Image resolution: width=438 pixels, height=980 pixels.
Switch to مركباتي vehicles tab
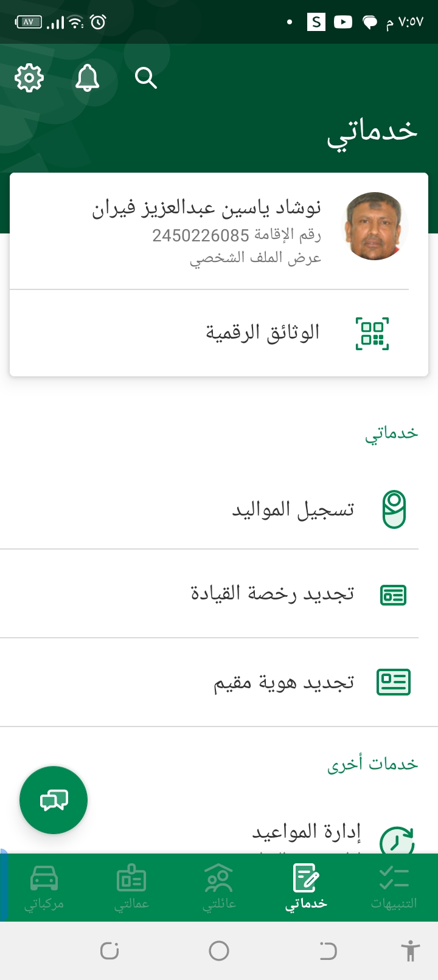[44, 888]
